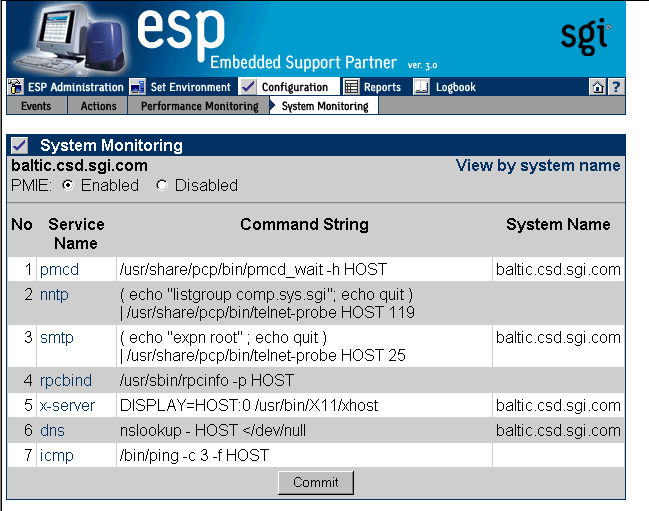Click the pmcd_wait command string cell
The width and height of the screenshot is (649, 511).
coord(304,269)
